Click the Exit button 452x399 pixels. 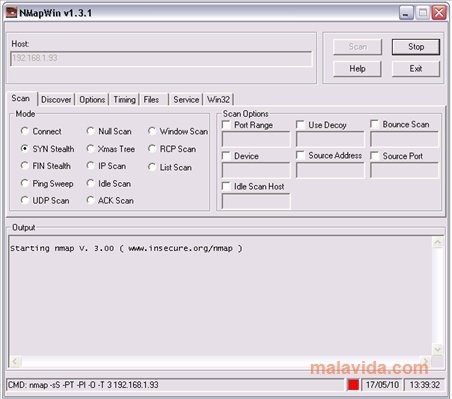click(x=416, y=69)
